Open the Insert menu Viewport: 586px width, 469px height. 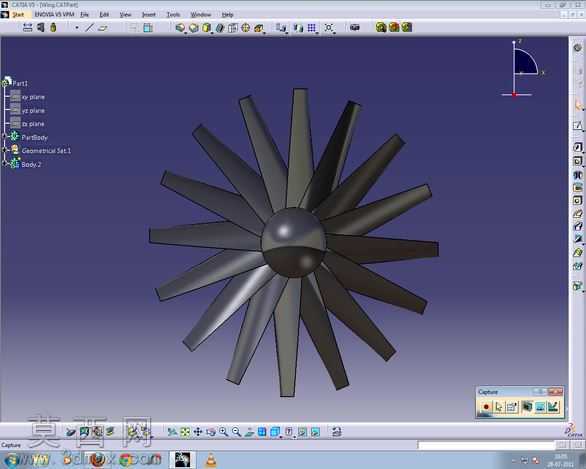pos(148,15)
